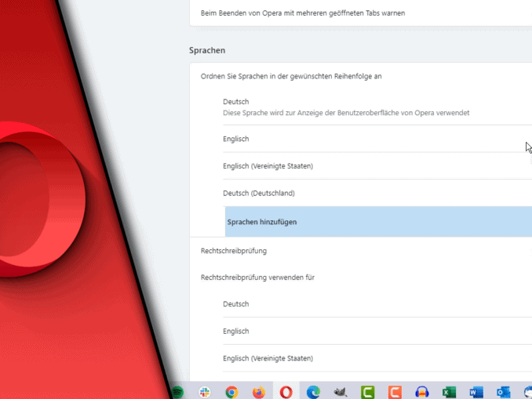Launch Word from the taskbar
This screenshot has height=399, width=532.
coord(476,392)
